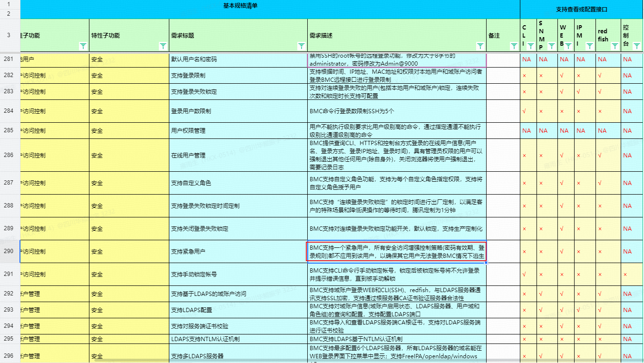This screenshot has height=363, width=644.
Task: Open the redfish column filter
Action: [614, 46]
